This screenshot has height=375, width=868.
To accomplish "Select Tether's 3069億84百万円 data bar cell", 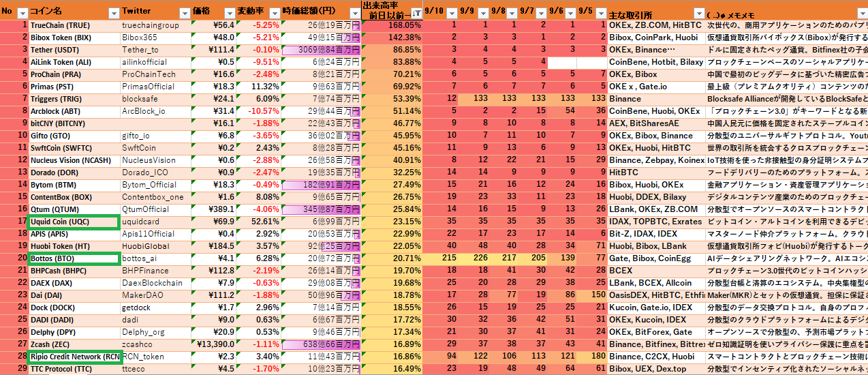I will pos(320,50).
